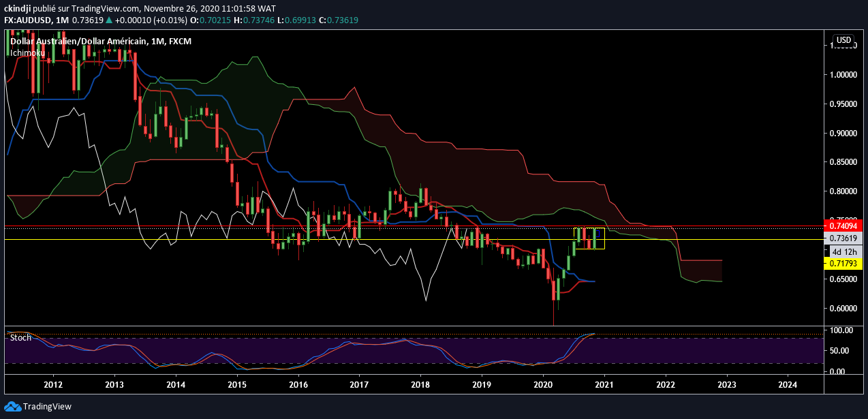Select the Stoch indicator label

coord(20,337)
